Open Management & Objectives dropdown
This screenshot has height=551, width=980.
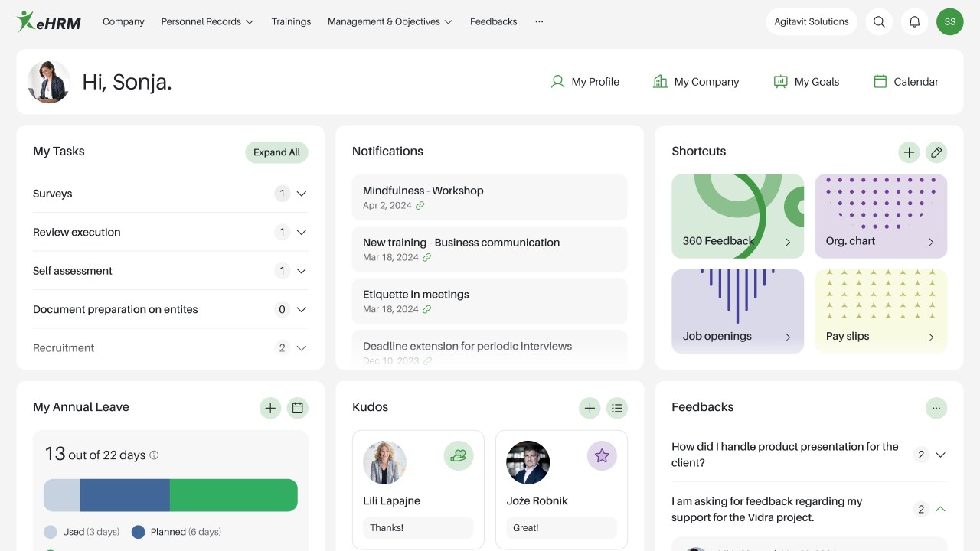click(x=390, y=21)
